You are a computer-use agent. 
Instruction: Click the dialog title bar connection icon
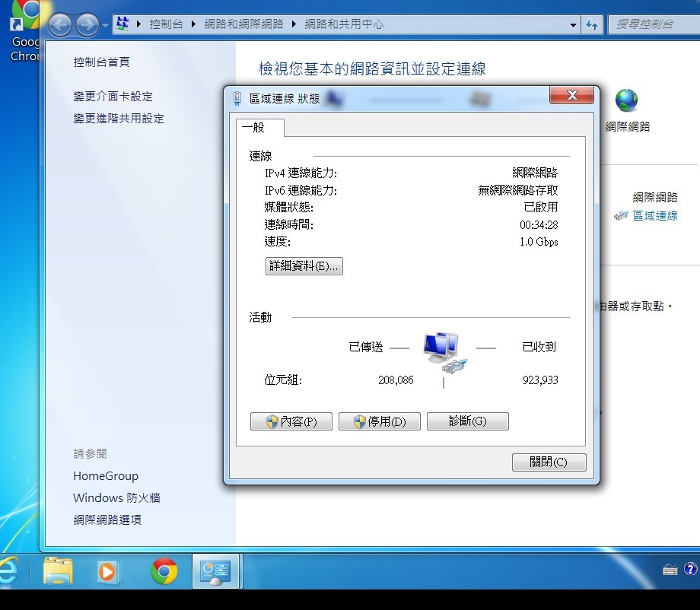(237, 99)
